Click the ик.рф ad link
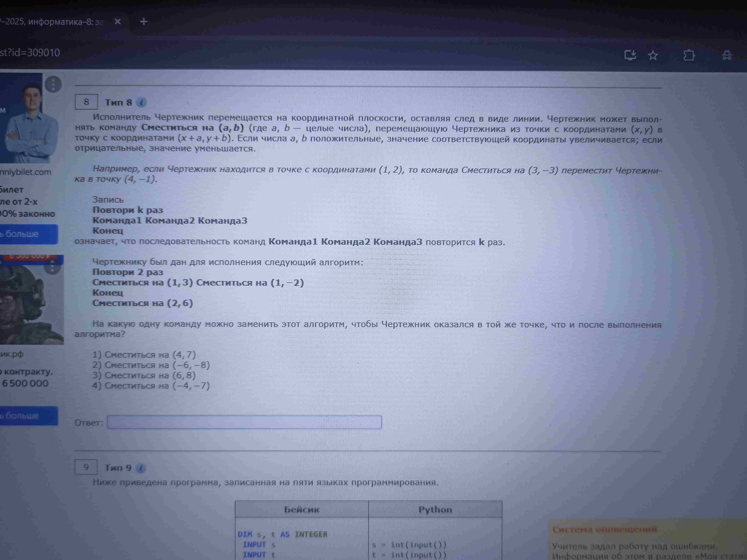The image size is (747, 560). [12, 354]
